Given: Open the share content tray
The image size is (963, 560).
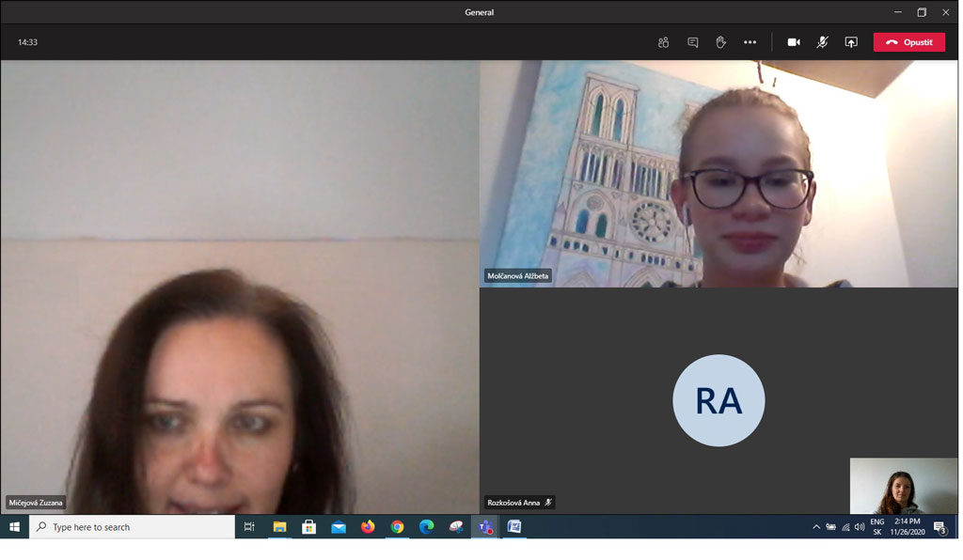Looking at the screenshot, I should click(x=851, y=42).
